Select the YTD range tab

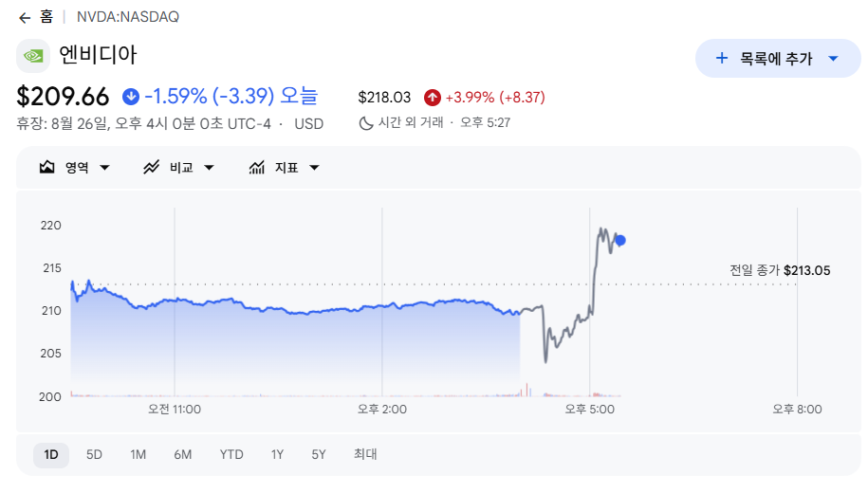[231, 455]
